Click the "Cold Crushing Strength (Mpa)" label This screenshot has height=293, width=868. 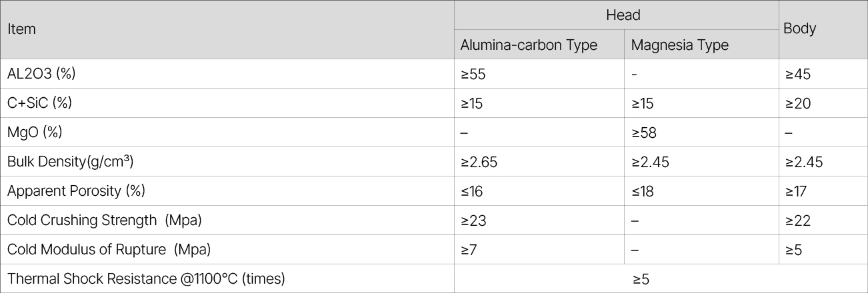[104, 220]
